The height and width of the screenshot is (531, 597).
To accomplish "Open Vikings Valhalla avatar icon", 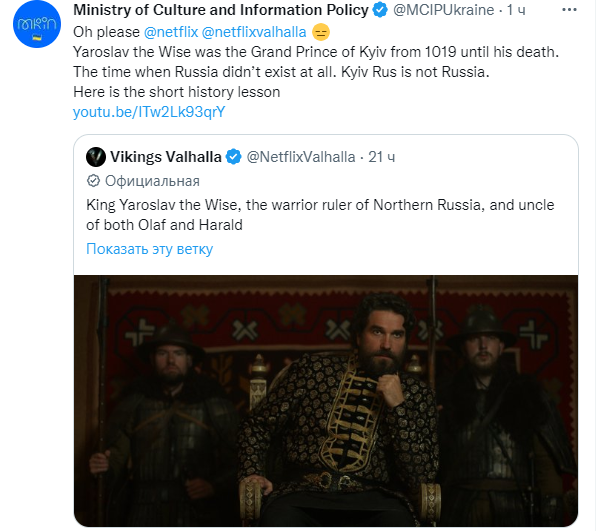I will pyautogui.click(x=96, y=157).
